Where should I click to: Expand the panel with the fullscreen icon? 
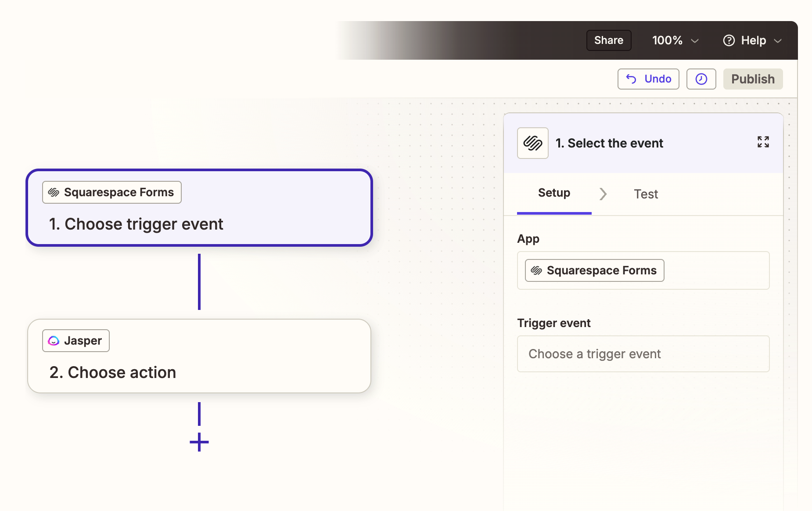coord(763,142)
